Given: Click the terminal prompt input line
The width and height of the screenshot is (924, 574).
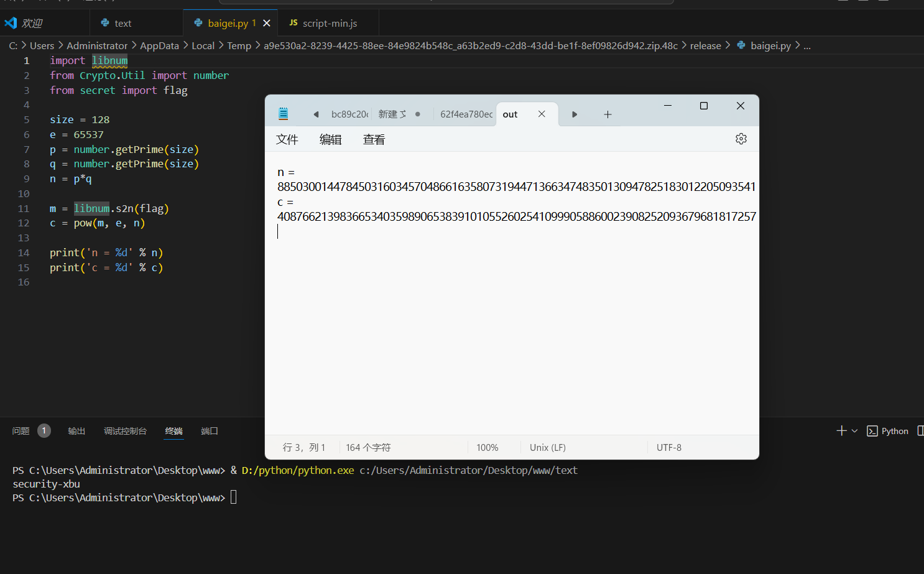Looking at the screenshot, I should (124, 498).
